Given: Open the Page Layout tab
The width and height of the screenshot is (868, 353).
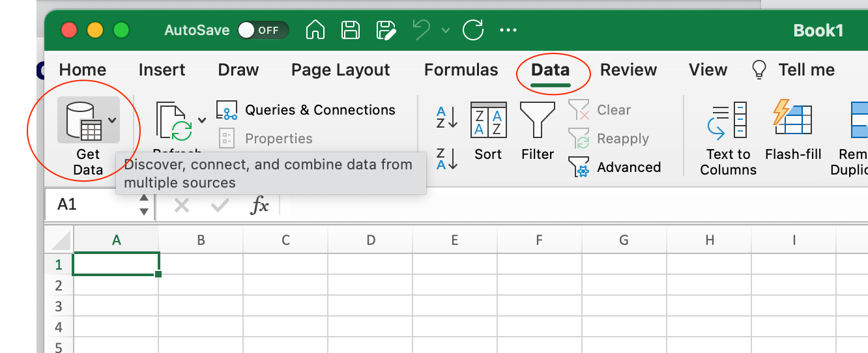Looking at the screenshot, I should (x=340, y=70).
